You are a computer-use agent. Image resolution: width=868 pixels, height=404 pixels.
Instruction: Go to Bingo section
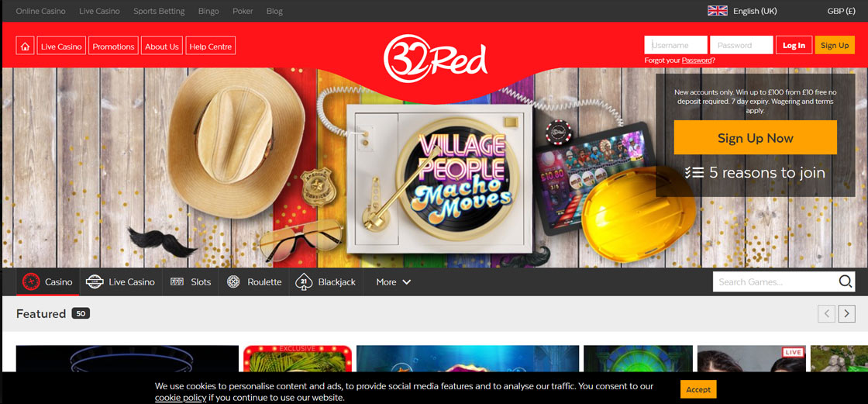tap(208, 11)
